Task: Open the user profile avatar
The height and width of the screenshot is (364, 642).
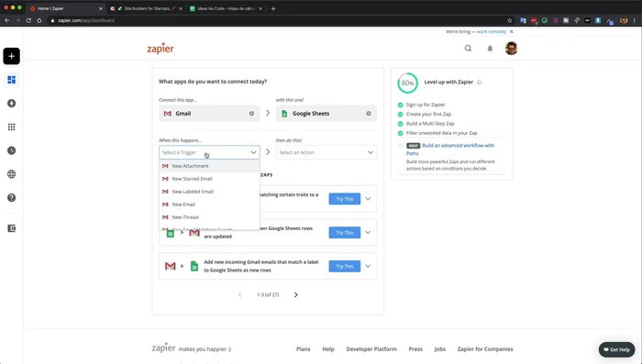Action: 511,49
